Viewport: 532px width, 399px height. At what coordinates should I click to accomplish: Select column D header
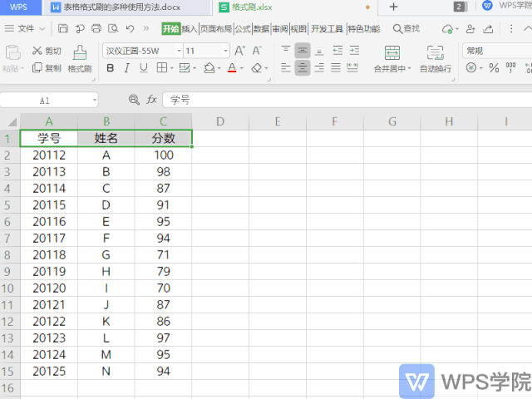point(220,121)
